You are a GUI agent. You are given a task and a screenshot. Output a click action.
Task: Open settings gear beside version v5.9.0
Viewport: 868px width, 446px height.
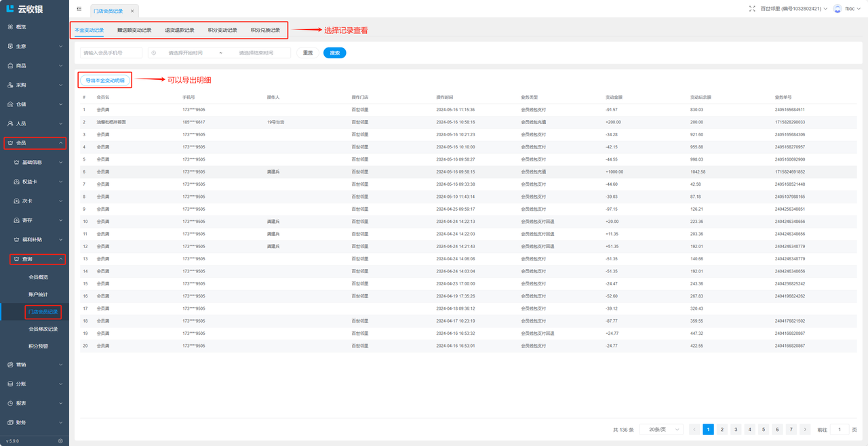[x=60, y=441]
